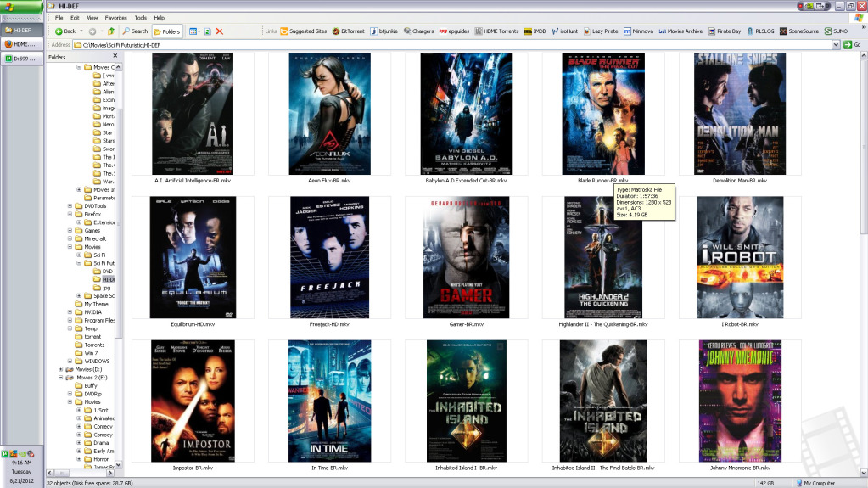This screenshot has height=488, width=868.
Task: Open the Search pane
Action: [135, 31]
